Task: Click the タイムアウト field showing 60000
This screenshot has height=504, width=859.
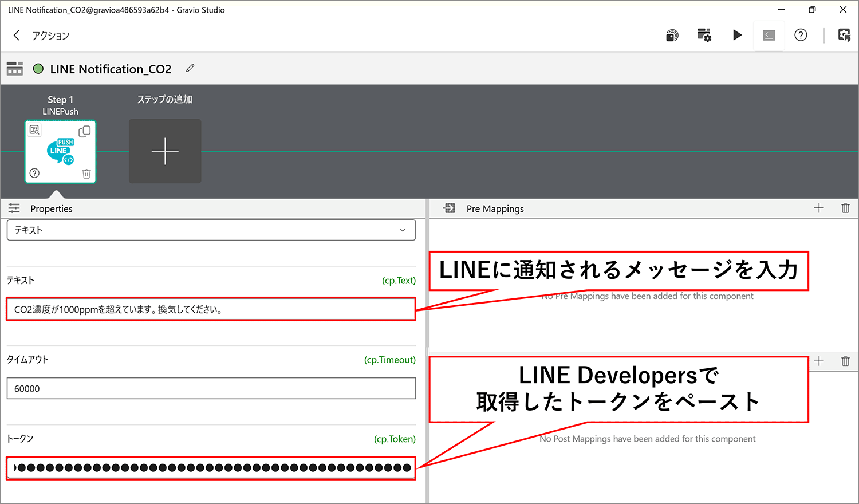Action: point(211,388)
